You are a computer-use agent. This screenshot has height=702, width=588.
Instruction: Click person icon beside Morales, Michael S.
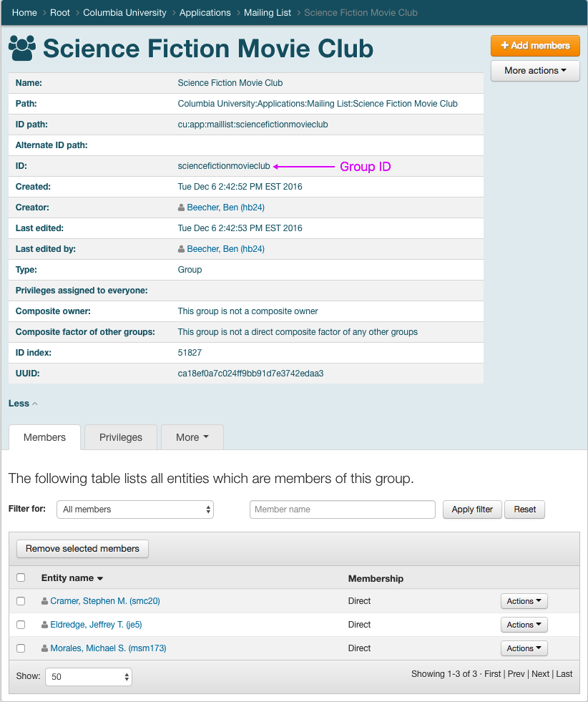point(45,648)
